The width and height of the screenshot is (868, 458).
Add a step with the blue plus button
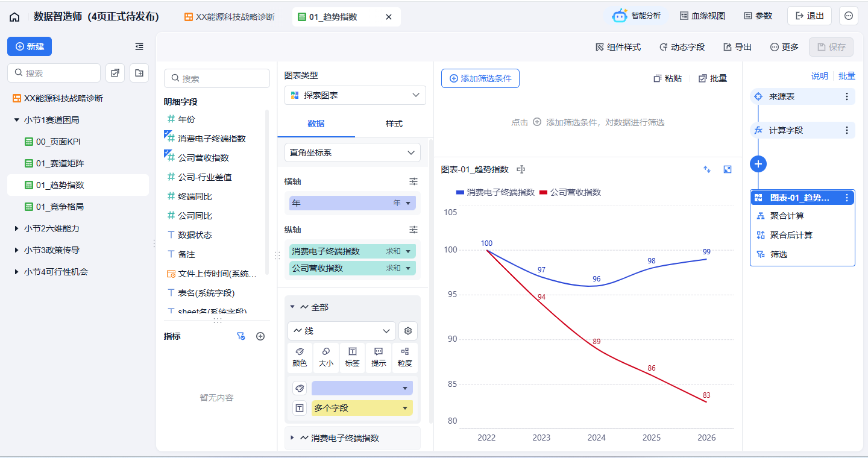click(x=758, y=163)
